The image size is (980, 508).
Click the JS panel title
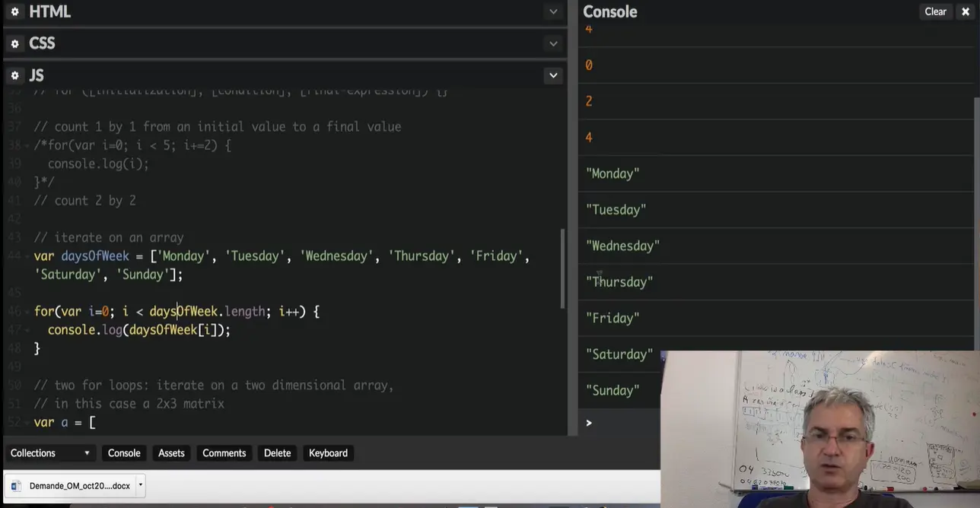point(37,75)
